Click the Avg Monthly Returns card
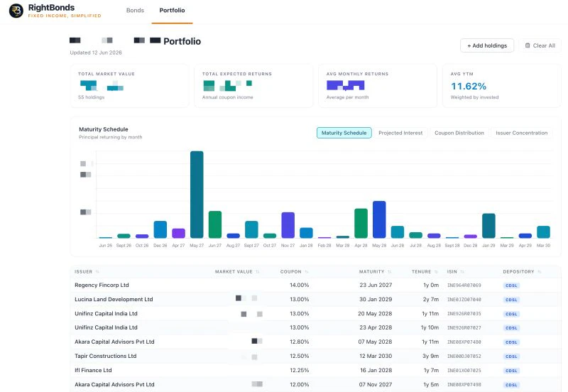The width and height of the screenshot is (568, 392). pos(378,86)
